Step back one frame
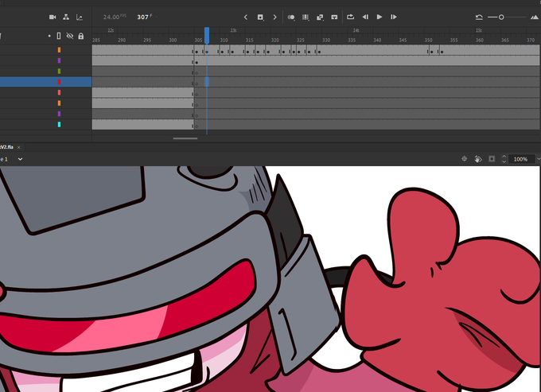This screenshot has width=541, height=392. (365, 17)
